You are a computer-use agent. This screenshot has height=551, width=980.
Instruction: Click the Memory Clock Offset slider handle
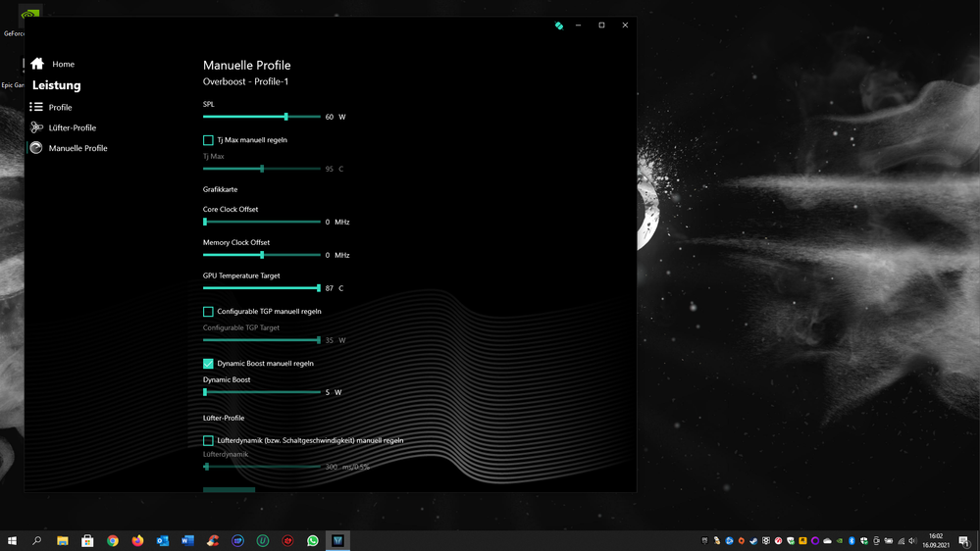click(262, 255)
